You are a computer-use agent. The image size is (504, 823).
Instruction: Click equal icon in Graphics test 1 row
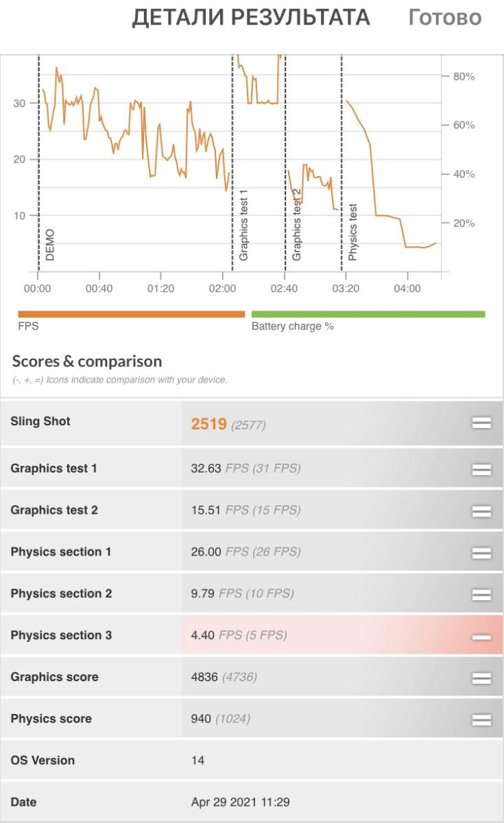(x=481, y=470)
